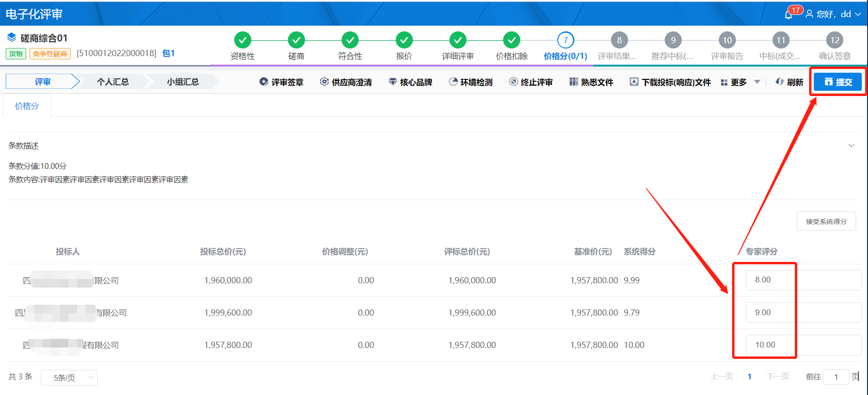Click the 1,999,600.00 bid total price cell

228,313
